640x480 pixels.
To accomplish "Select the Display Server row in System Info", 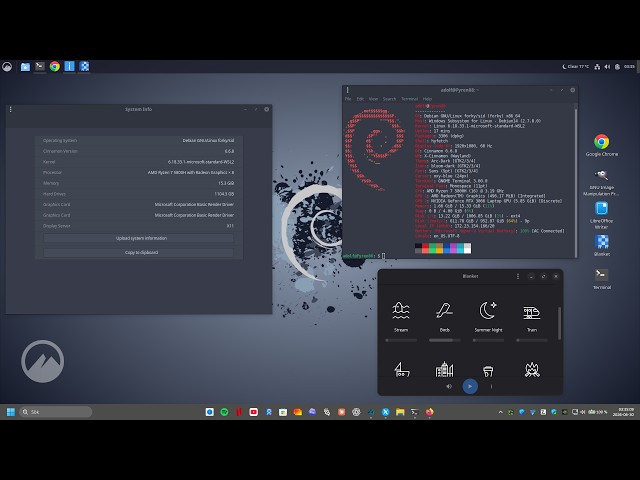I will (x=139, y=226).
